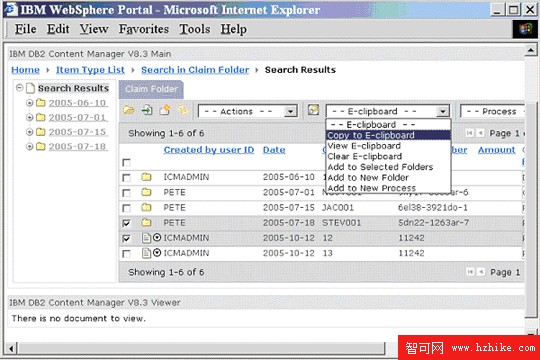
Task: Check the PETE 2005-07-01 row checkbox
Action: tap(127, 193)
